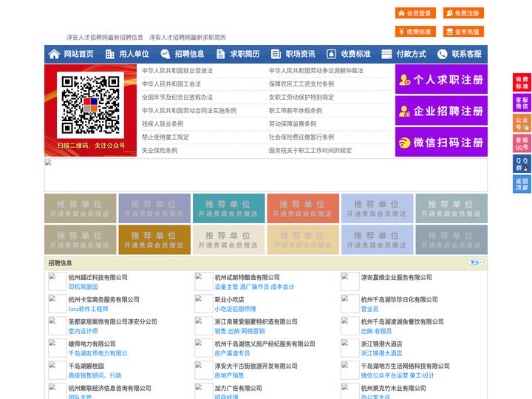Viewport: 532px width, 399px height.
Task: Open job 室内设计师
Action: click(83, 331)
